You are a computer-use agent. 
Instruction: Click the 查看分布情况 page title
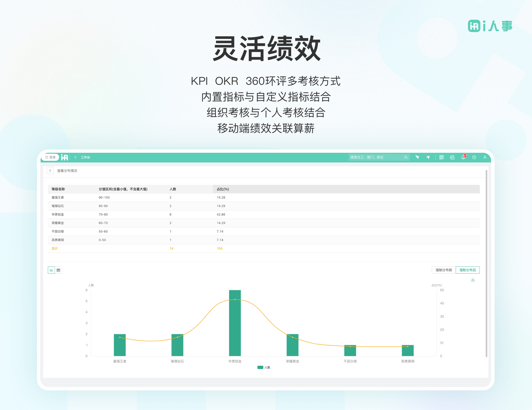pos(67,171)
